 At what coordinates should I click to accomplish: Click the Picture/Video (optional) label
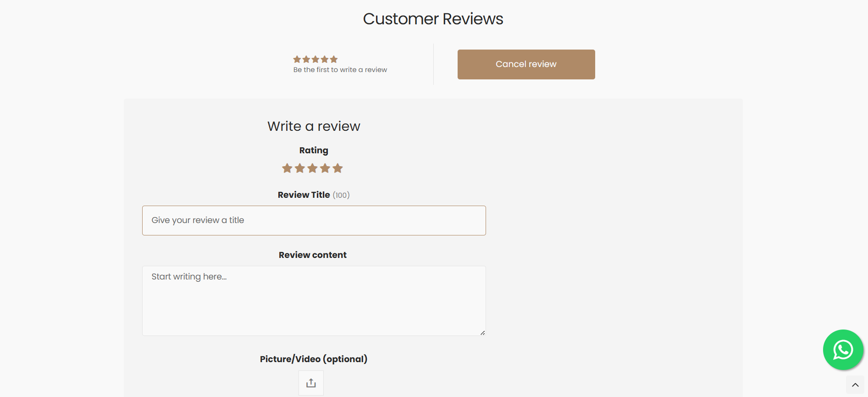point(314,359)
